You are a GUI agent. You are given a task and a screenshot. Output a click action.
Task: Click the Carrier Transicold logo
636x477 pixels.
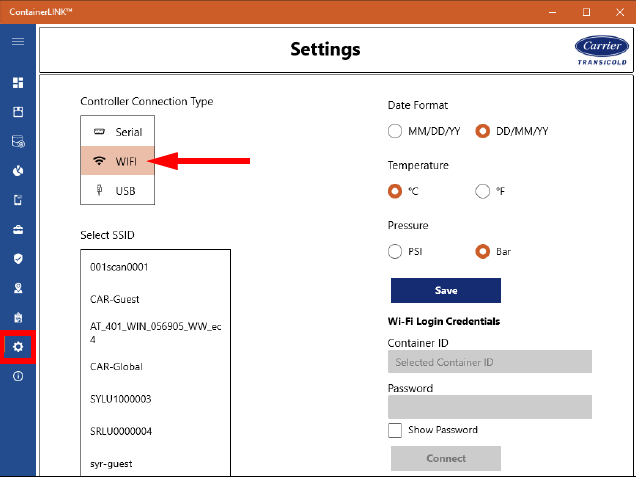click(602, 50)
